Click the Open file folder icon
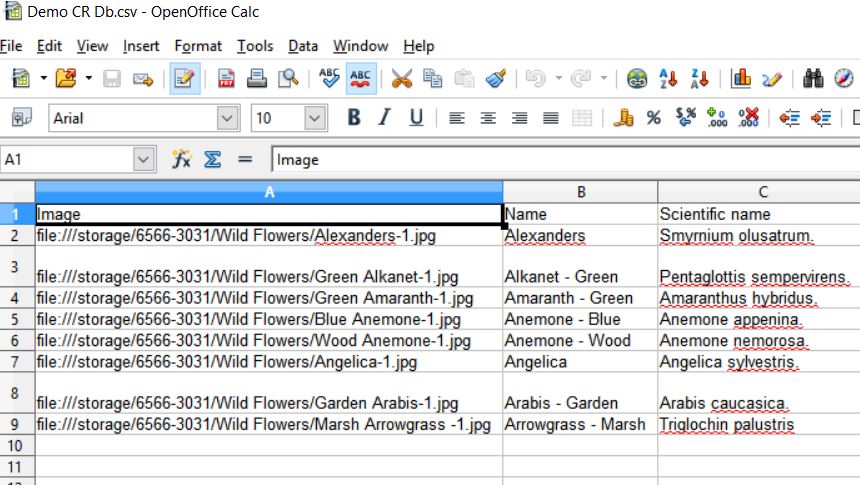The image size is (860, 485). (x=66, y=78)
